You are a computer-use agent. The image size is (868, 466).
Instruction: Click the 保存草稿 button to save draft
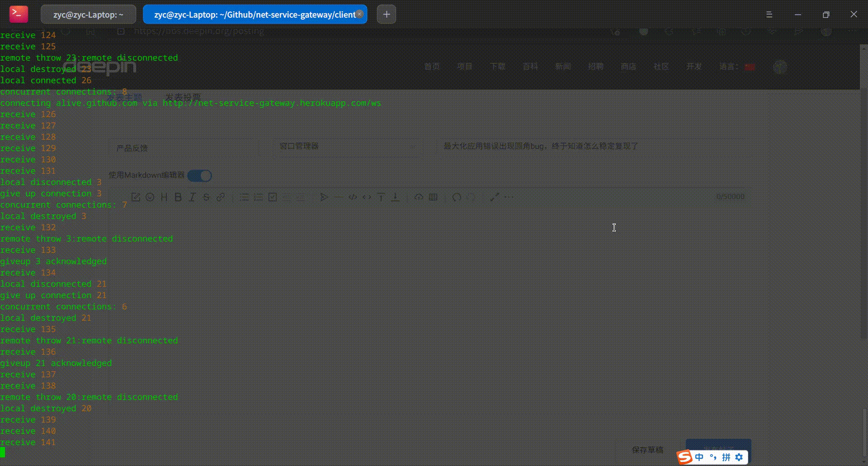[646, 450]
